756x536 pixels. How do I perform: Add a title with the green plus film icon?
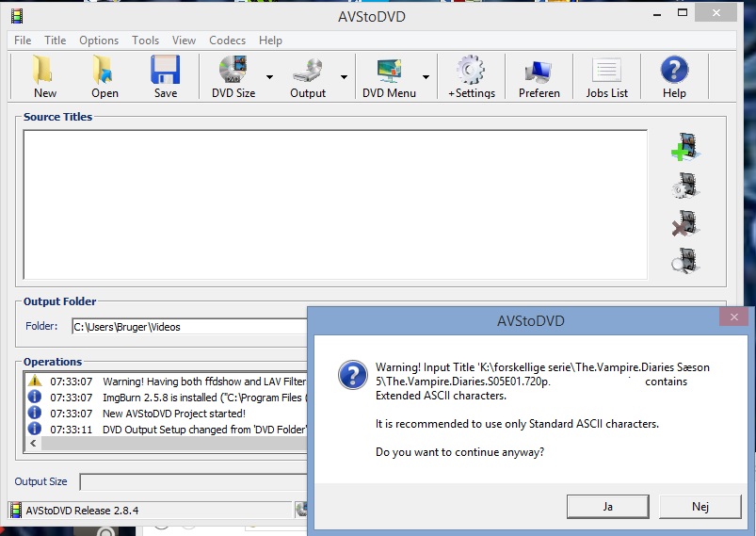click(685, 147)
